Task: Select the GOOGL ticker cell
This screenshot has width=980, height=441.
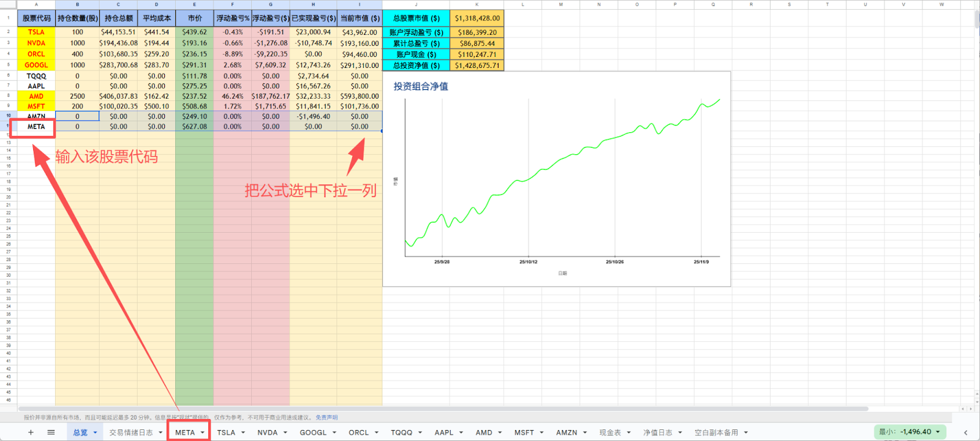Action: [36, 65]
